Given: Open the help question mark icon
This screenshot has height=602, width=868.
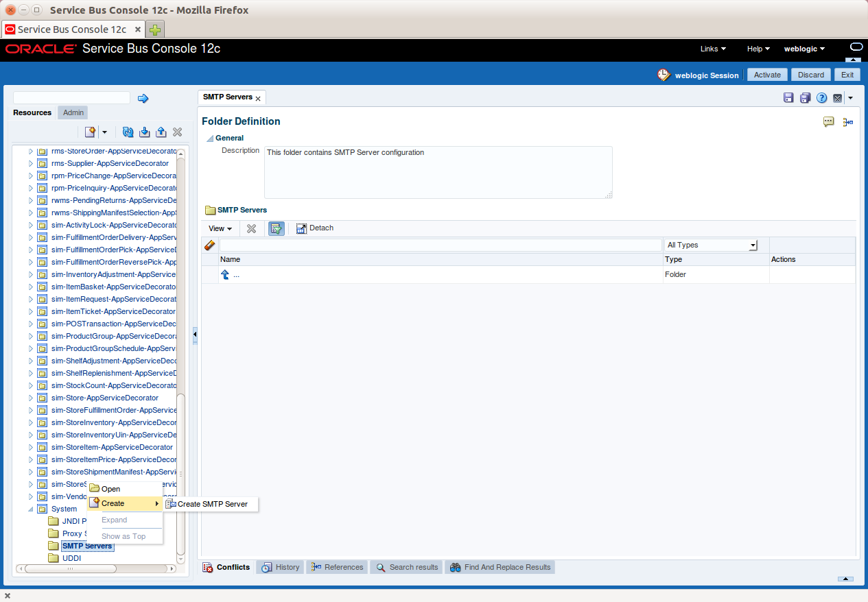Looking at the screenshot, I should click(x=821, y=98).
